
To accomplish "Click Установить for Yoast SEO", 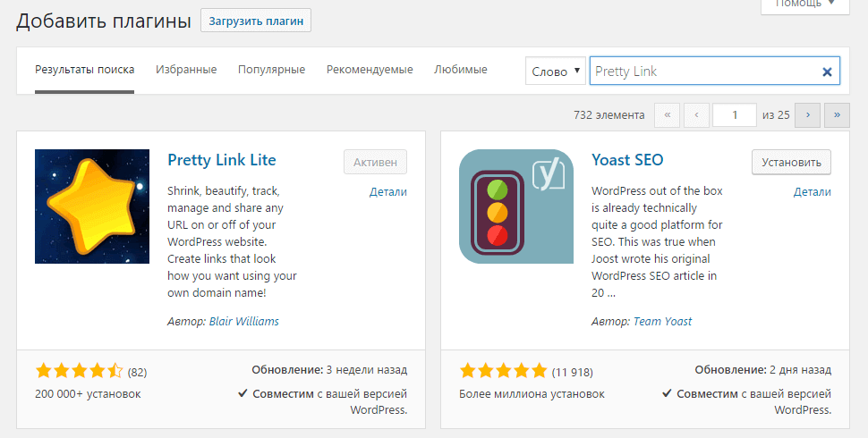I will pos(791,162).
